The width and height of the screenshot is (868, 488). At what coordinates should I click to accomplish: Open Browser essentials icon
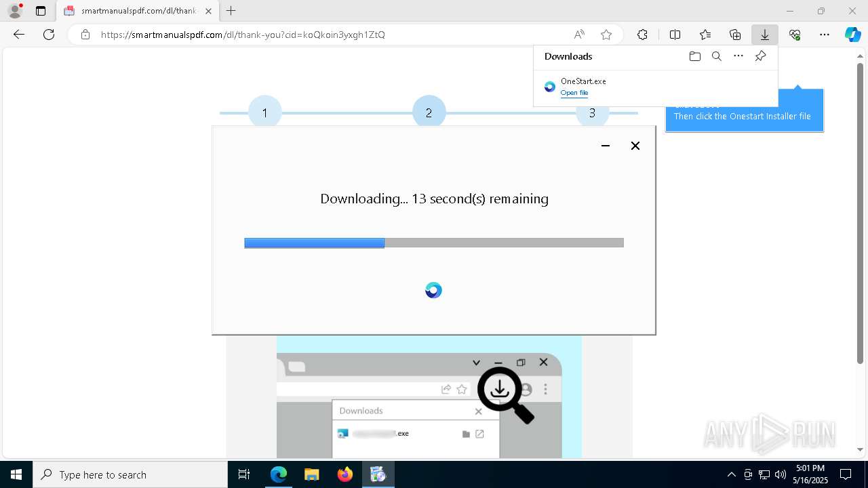[x=795, y=35]
